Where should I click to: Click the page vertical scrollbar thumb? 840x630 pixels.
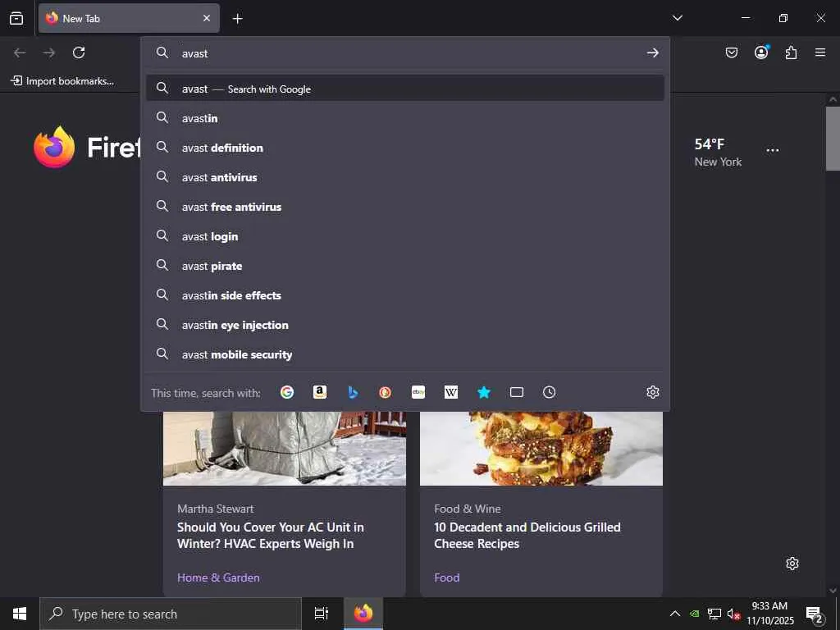coord(833,138)
